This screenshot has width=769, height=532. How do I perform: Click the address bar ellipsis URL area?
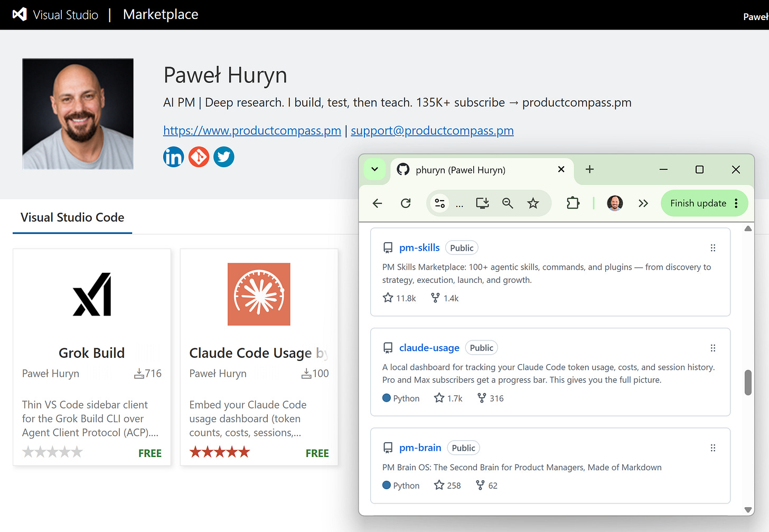(x=459, y=204)
